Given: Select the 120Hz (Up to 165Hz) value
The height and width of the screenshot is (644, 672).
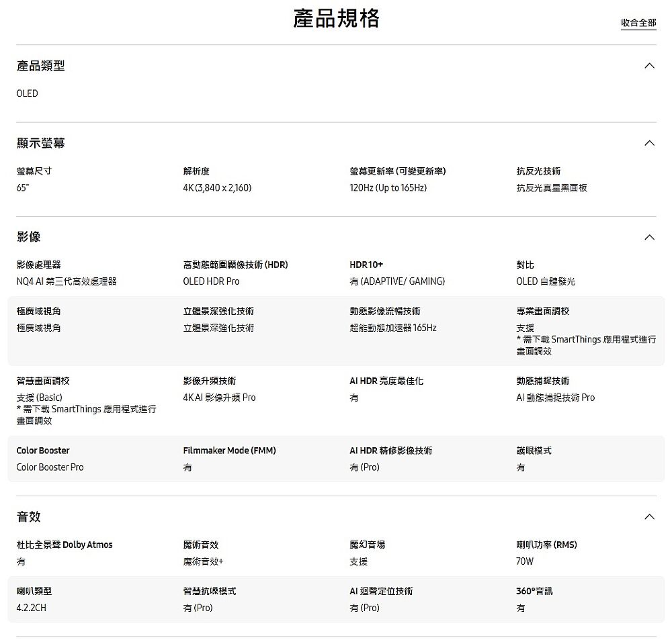Looking at the screenshot, I should tap(388, 187).
